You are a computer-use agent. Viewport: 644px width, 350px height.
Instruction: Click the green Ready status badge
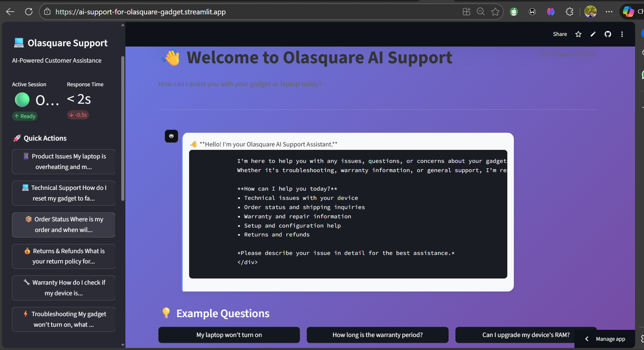(x=25, y=116)
